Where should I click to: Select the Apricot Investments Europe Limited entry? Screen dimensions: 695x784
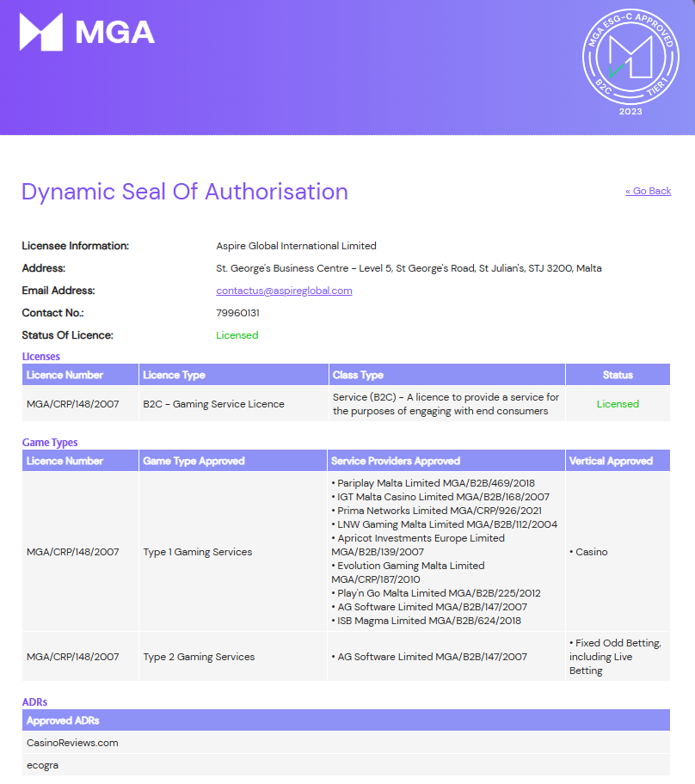coord(418,545)
